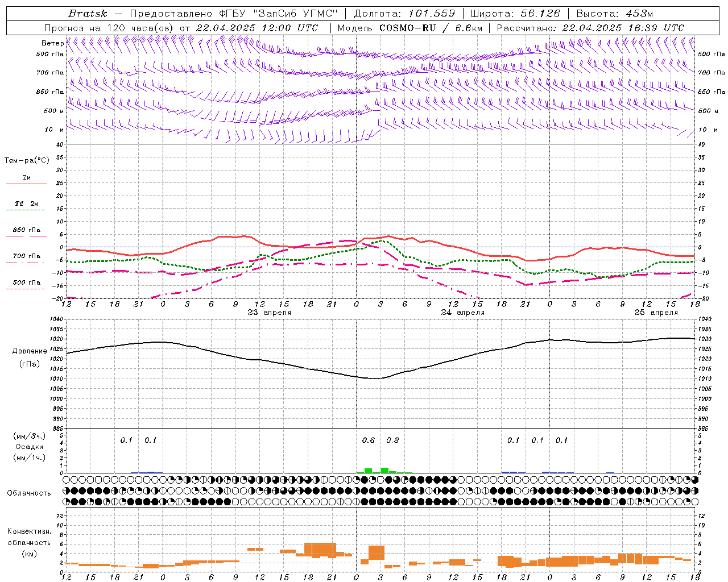Click the 24 апреля date label
The image size is (728, 582).
click(x=463, y=313)
